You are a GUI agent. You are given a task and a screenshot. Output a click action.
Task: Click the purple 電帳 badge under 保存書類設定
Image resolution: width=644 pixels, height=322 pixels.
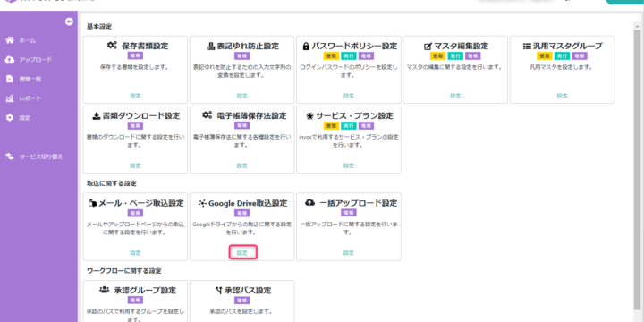click(x=136, y=55)
